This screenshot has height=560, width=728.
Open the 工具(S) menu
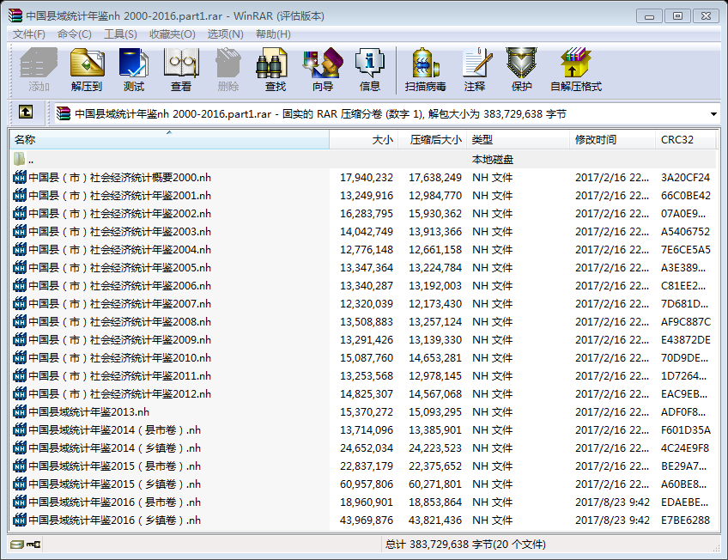click(120, 34)
